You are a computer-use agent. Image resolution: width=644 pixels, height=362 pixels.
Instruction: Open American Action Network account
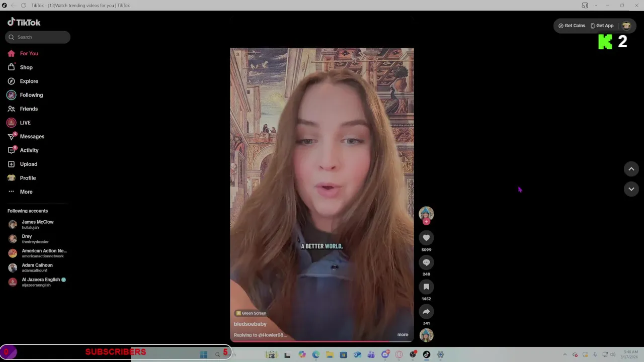click(x=37, y=253)
